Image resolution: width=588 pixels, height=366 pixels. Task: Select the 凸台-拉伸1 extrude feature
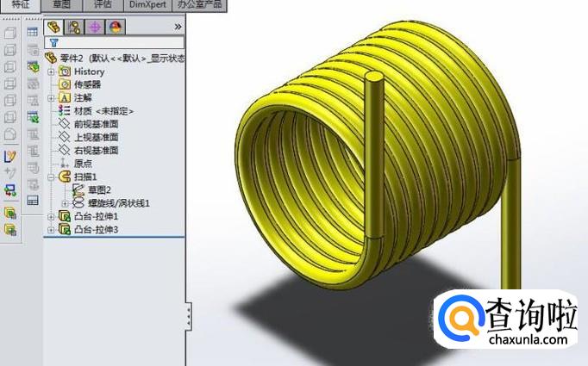89,216
